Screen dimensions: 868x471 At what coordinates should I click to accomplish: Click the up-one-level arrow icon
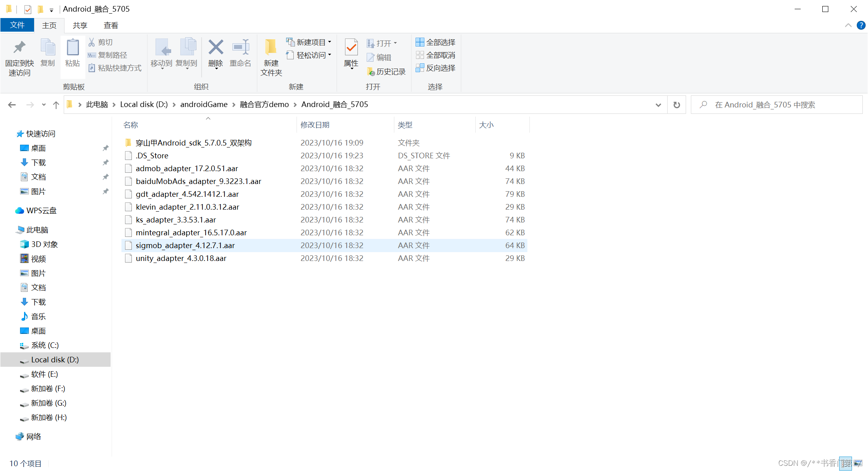(56, 105)
